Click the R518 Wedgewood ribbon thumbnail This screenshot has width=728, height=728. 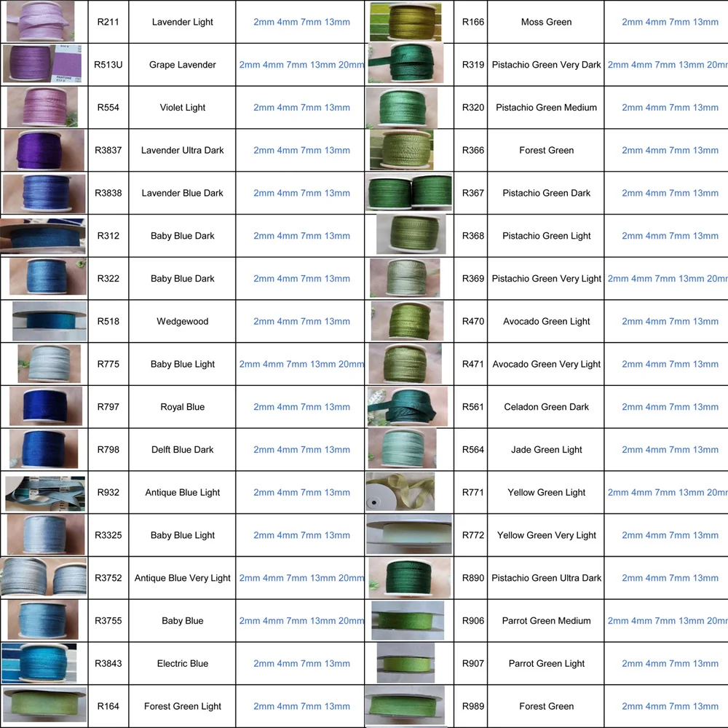point(50,321)
